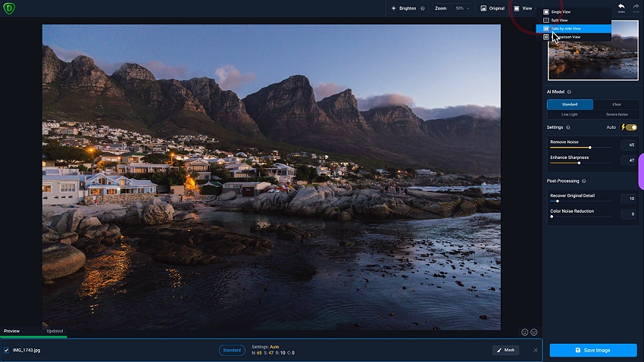644x362 pixels.
Task: Click the Post-Processing help icon
Action: (583, 181)
